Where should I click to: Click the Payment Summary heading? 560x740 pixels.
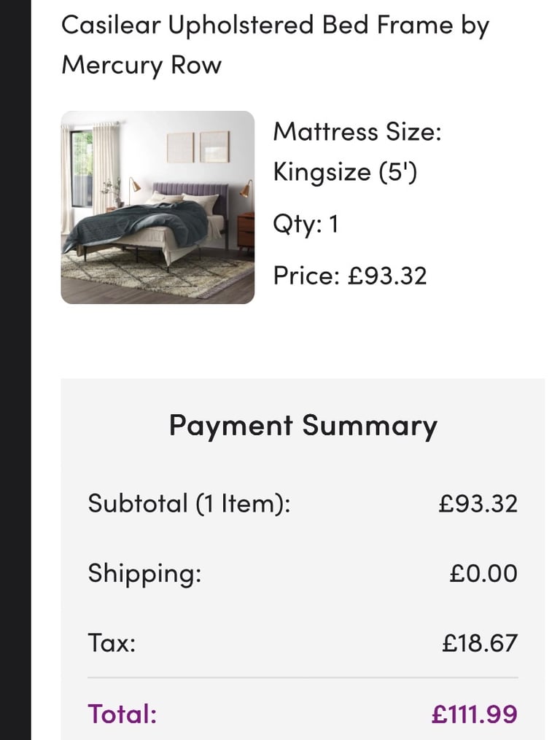pyautogui.click(x=303, y=427)
